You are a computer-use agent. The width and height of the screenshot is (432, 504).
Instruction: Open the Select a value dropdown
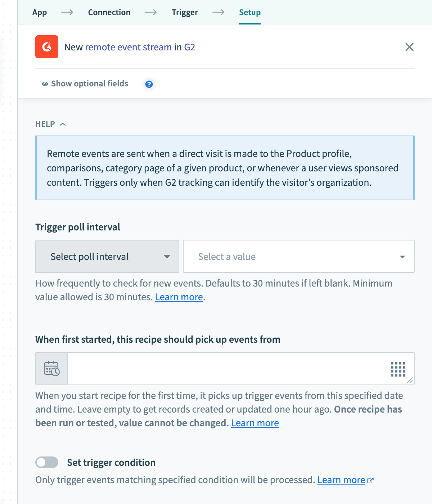click(x=298, y=256)
